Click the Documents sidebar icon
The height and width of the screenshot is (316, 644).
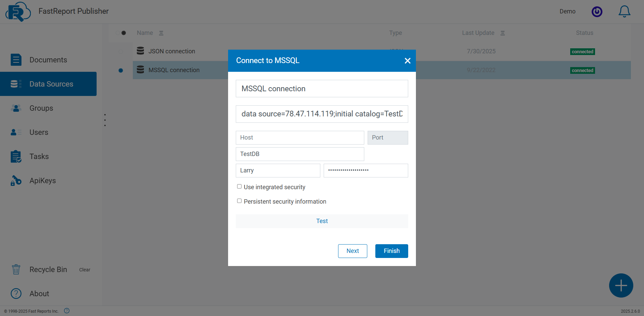[16, 60]
